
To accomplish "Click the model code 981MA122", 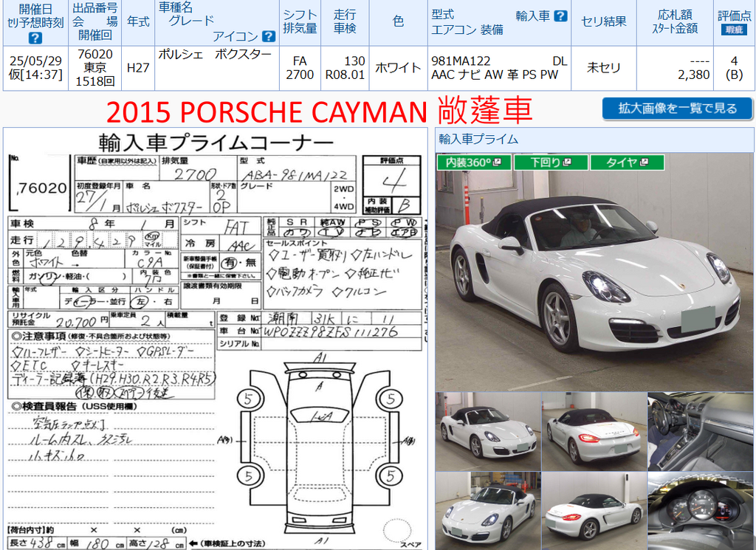I will tap(461, 61).
